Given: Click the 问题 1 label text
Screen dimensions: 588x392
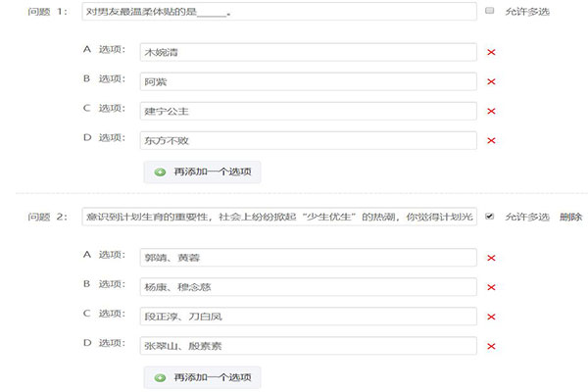Looking at the screenshot, I should click(x=47, y=12).
